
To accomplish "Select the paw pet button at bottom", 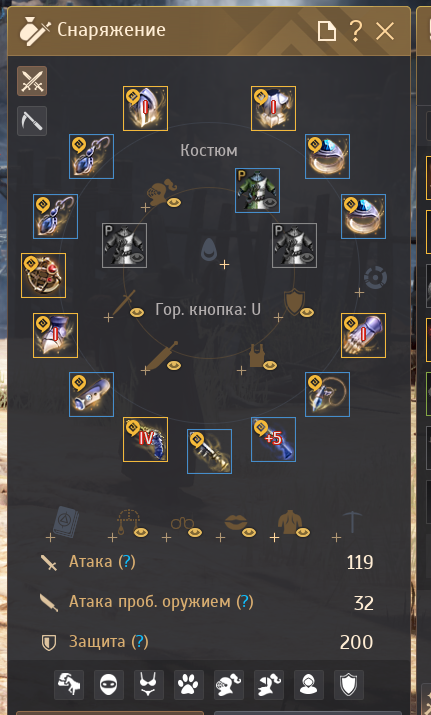I will tap(189, 685).
